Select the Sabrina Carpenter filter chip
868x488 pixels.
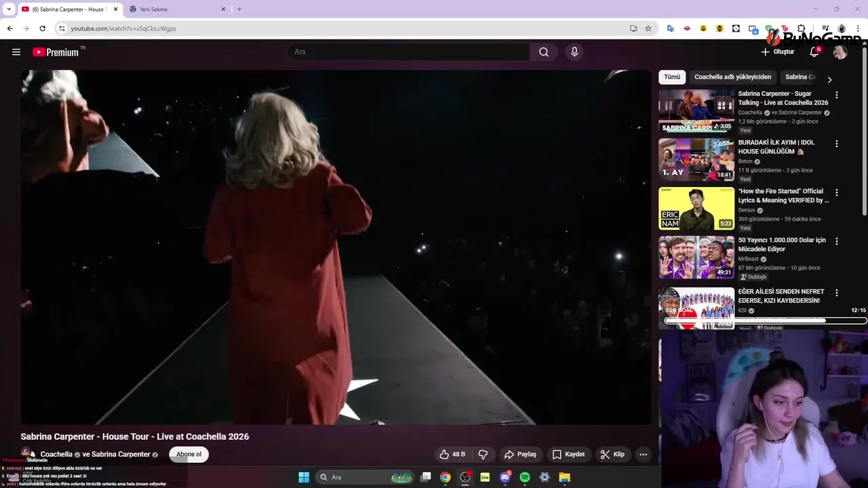(x=800, y=77)
